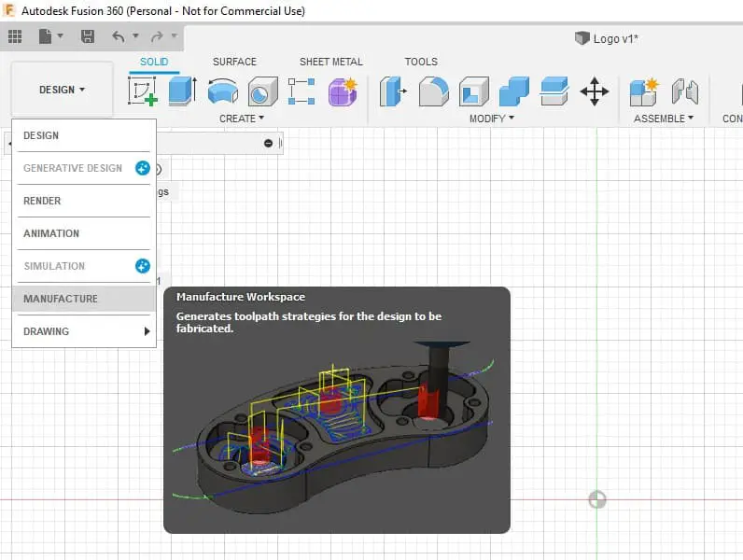Click the Fusion 360 app logo
Image resolution: width=743 pixels, height=560 pixels.
[x=8, y=10]
